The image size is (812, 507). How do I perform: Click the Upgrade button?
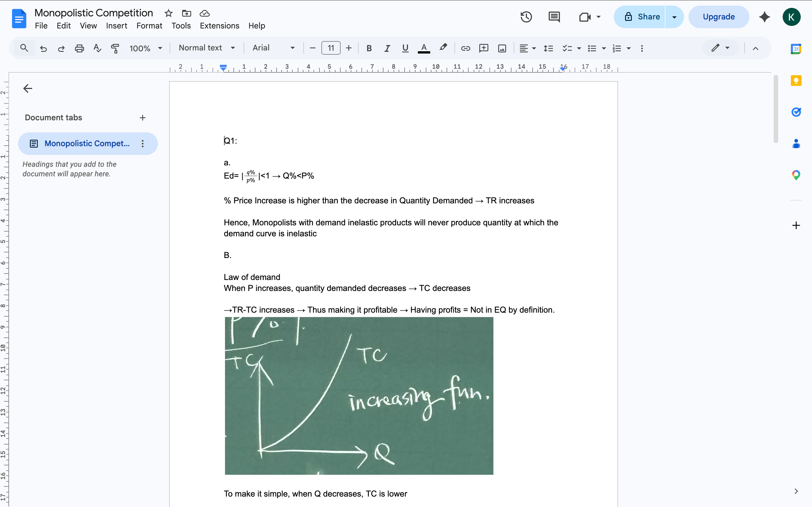click(x=718, y=17)
